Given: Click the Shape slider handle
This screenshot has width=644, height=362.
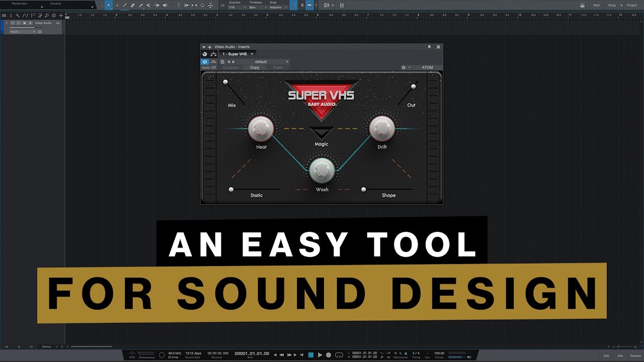Looking at the screenshot, I should [363, 190].
